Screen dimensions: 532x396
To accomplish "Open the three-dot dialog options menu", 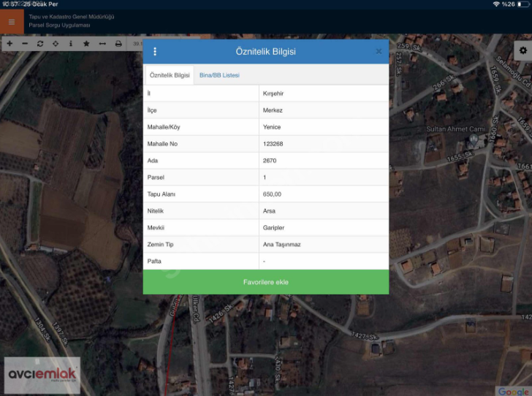I will pos(155,52).
